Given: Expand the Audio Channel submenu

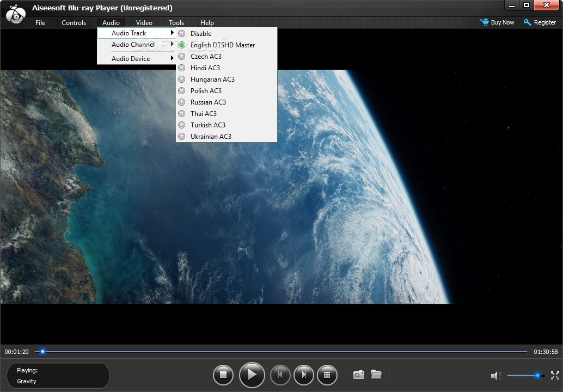Looking at the screenshot, I should click(137, 45).
